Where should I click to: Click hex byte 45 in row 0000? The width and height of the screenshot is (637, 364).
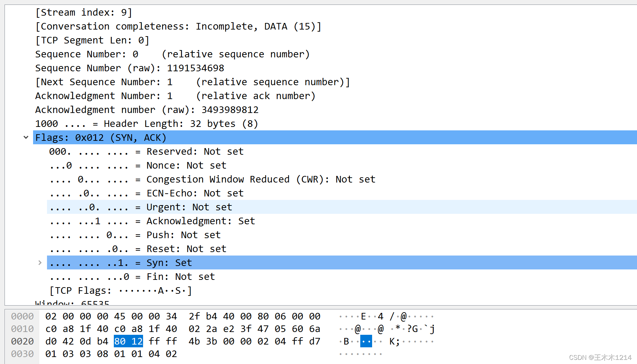tap(120, 316)
